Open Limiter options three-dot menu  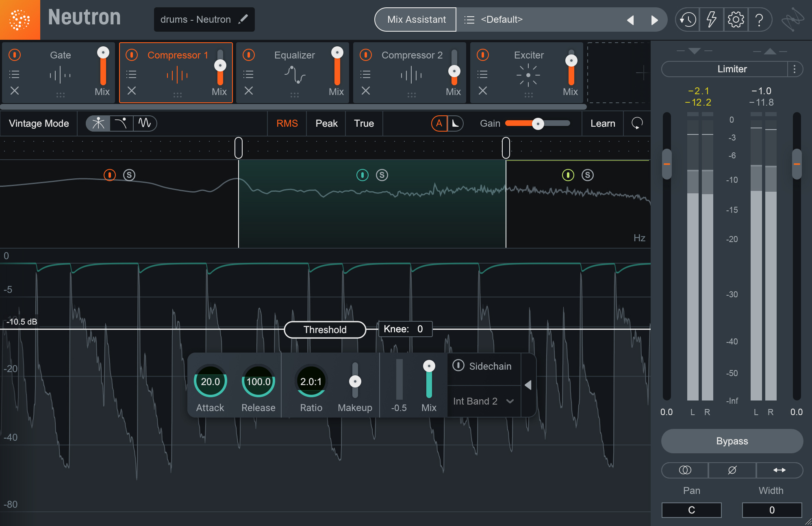795,69
